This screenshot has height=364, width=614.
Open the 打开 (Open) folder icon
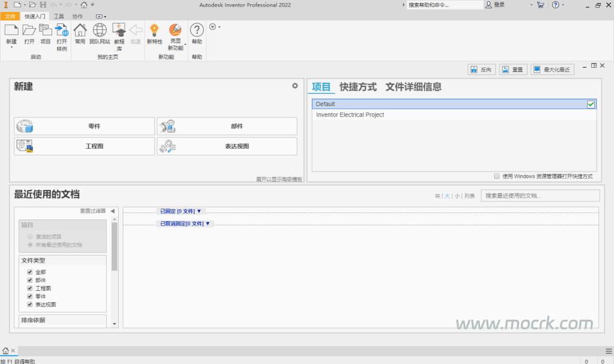(29, 30)
